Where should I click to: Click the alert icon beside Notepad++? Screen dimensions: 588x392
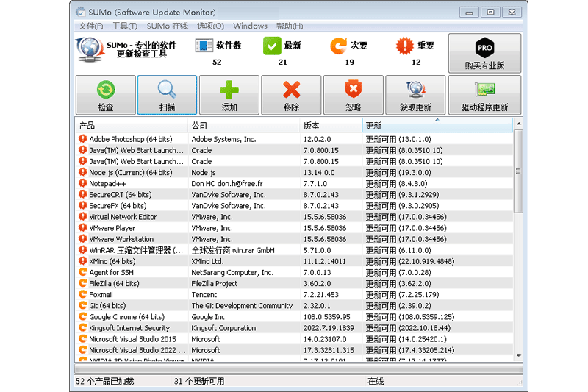(82, 183)
